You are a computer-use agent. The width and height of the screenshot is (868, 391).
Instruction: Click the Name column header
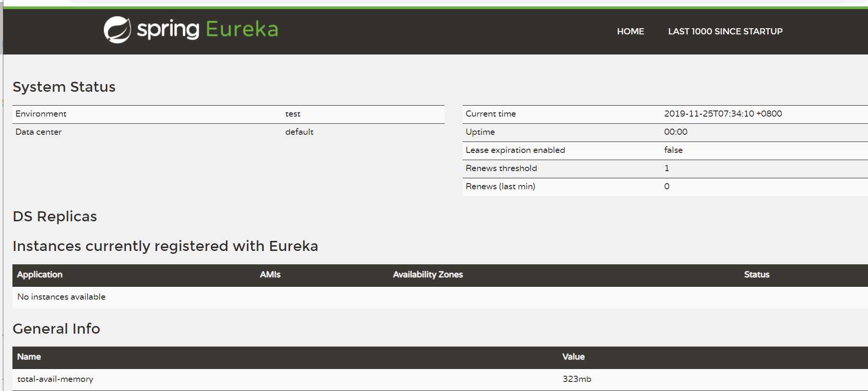pyautogui.click(x=29, y=357)
